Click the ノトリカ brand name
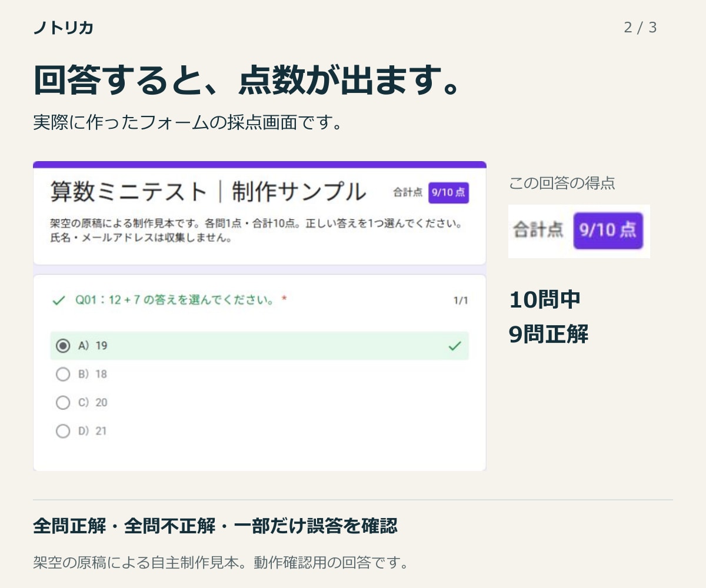 coord(64,28)
